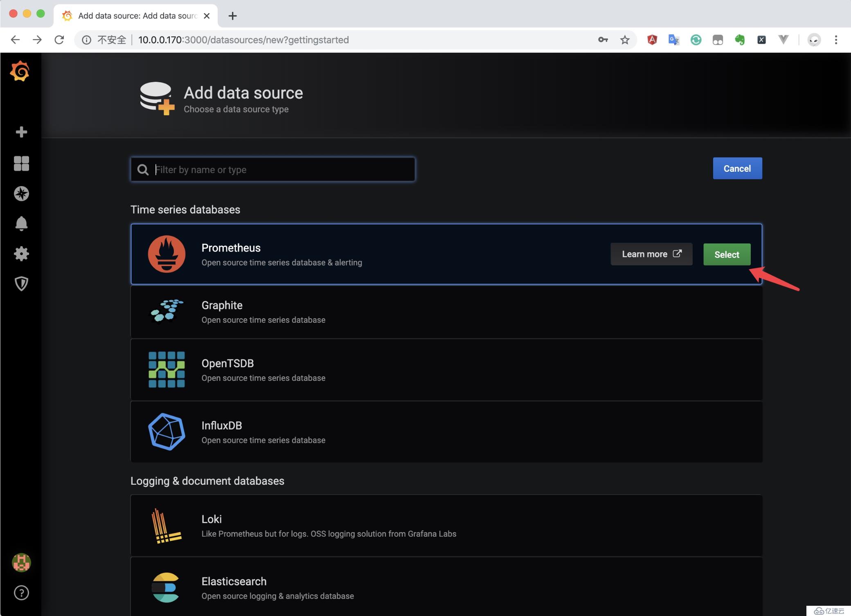Viewport: 851px width, 616px height.
Task: Click the Cancel button
Action: [x=737, y=168]
